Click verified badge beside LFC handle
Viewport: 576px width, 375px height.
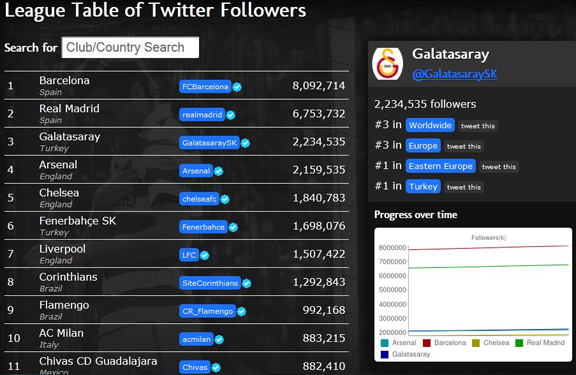[x=205, y=255]
